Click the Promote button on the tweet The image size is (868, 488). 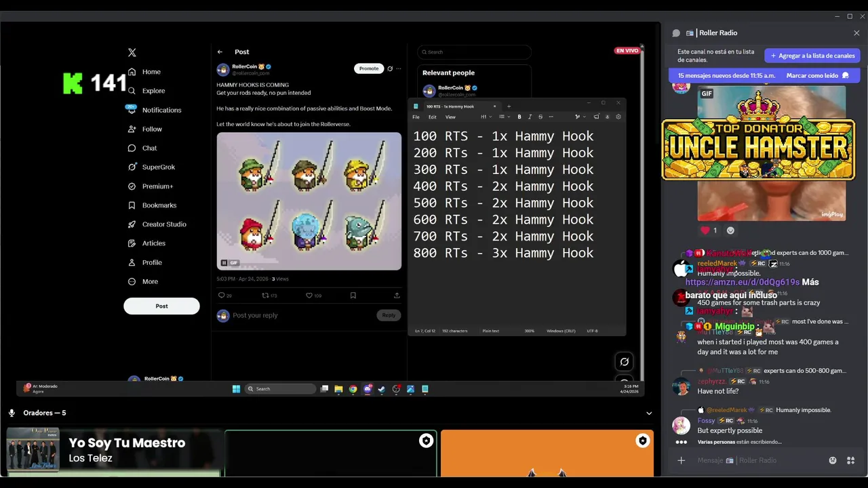[369, 68]
